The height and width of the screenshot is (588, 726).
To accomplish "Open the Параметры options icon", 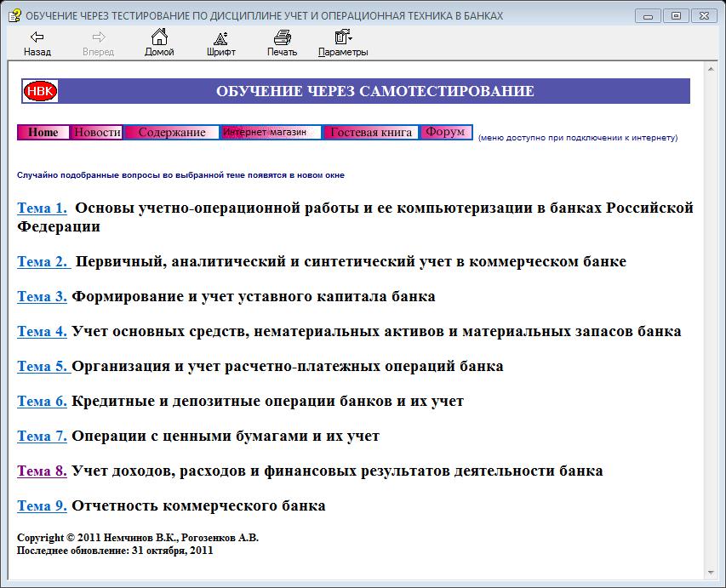I will pyautogui.click(x=343, y=37).
